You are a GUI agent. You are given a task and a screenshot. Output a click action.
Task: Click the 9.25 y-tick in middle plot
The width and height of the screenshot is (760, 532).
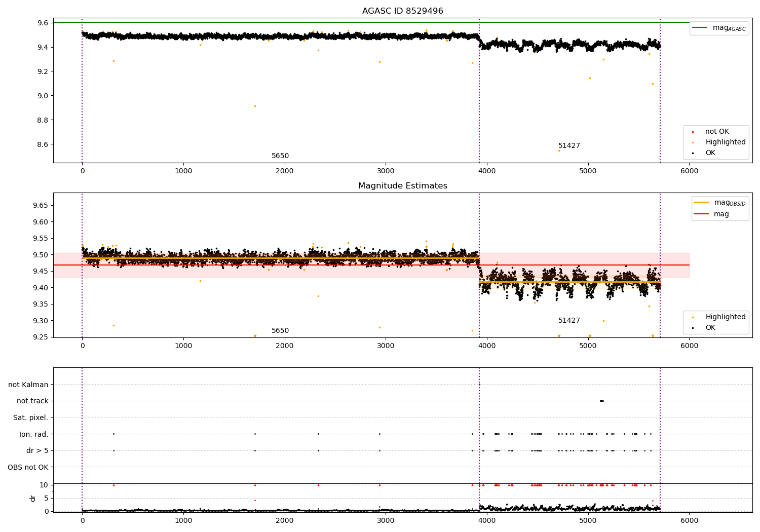tap(41, 337)
